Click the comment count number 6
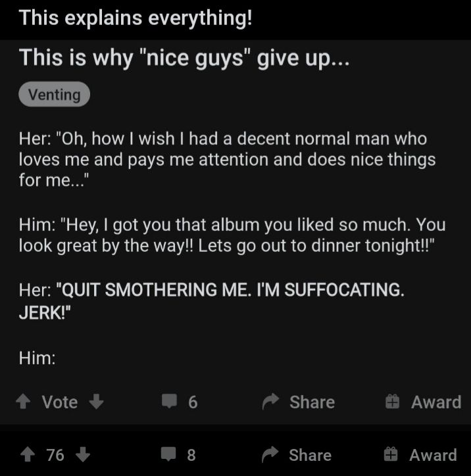This screenshot has height=476, width=471. pyautogui.click(x=193, y=402)
